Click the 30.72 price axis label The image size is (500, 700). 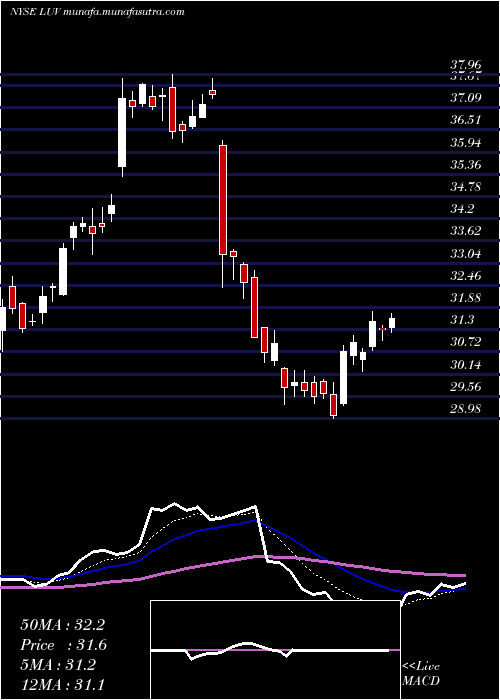coord(466,342)
